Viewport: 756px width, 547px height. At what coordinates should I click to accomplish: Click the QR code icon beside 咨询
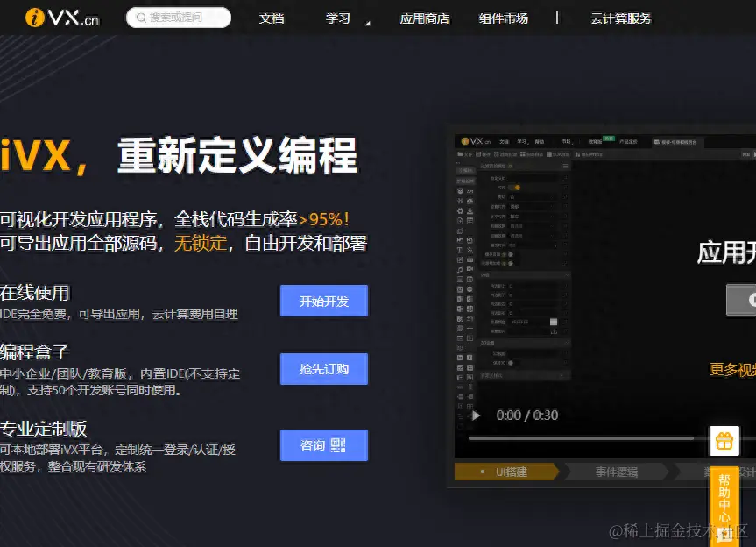pos(338,445)
